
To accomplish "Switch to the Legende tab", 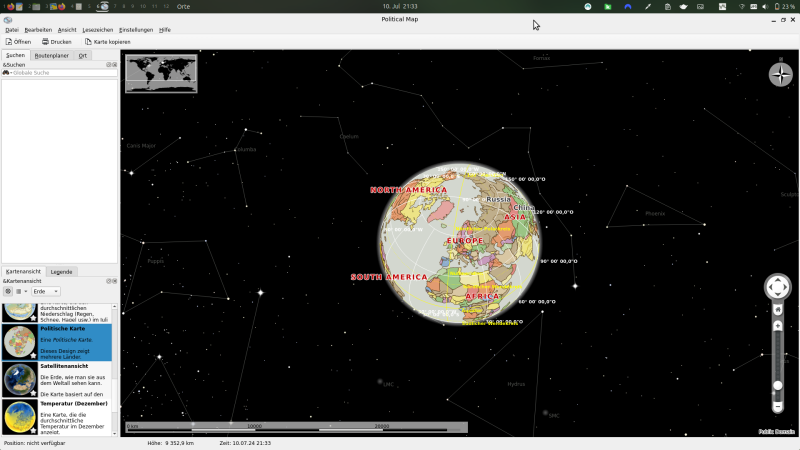I will pyautogui.click(x=62, y=271).
